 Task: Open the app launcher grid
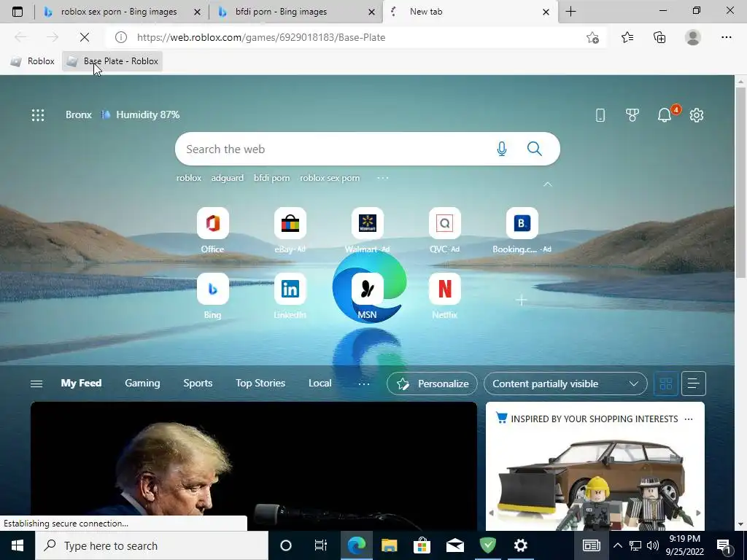click(x=38, y=114)
